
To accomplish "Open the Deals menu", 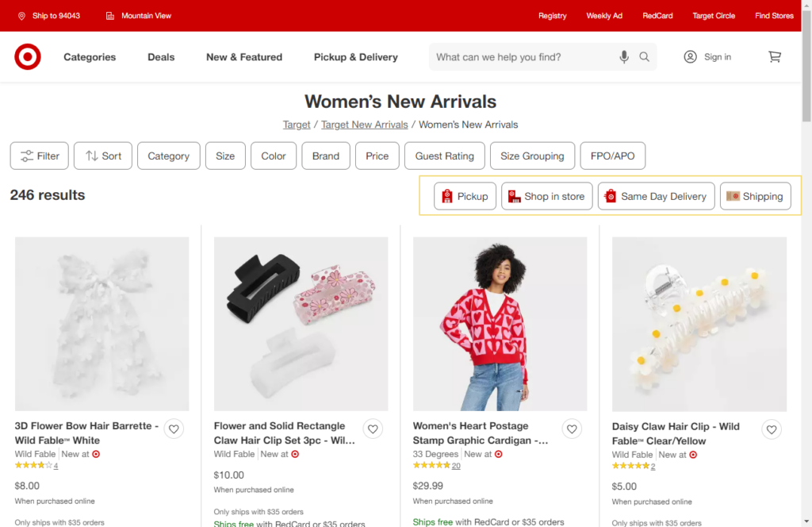I will tap(161, 57).
